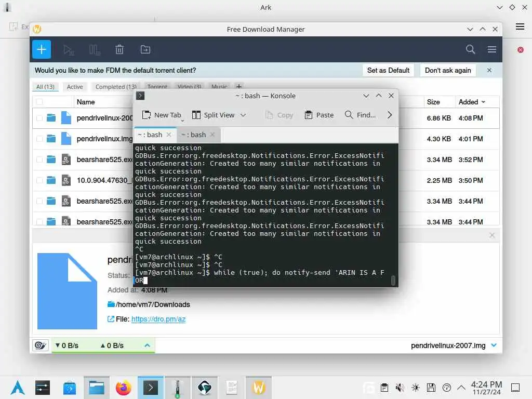Click Find... in Konsole toolbar
Image resolution: width=532 pixels, height=399 pixels.
click(360, 115)
